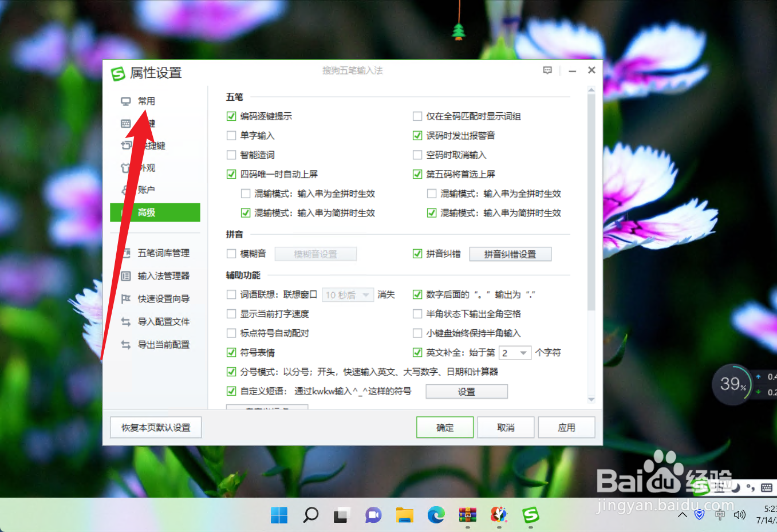The width and height of the screenshot is (777, 532).
Task: Toggle 第五码将首选上屏
Action: point(417,174)
